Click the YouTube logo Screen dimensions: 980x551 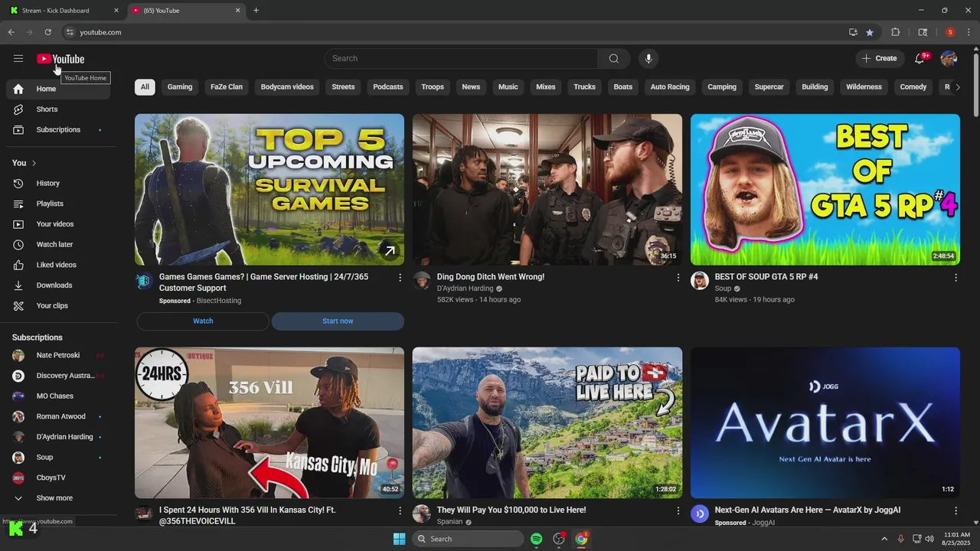[60, 59]
